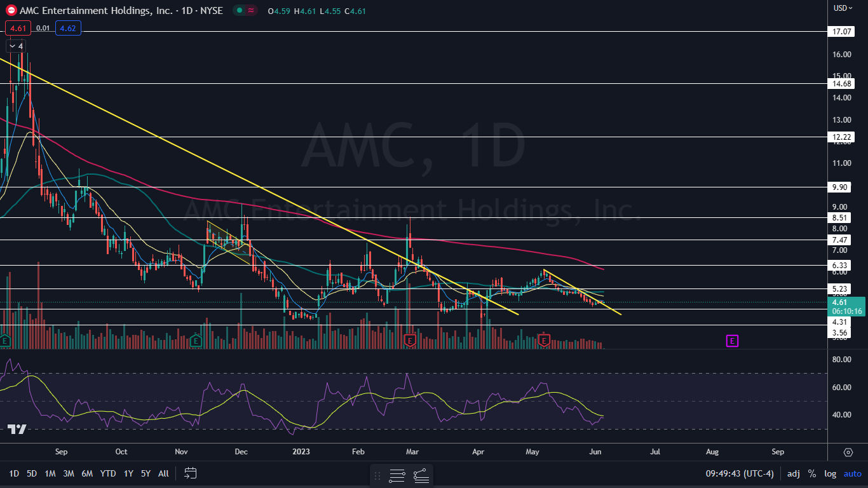The width and height of the screenshot is (868, 488).
Task: Click the green market status indicator dot
Action: (238, 11)
